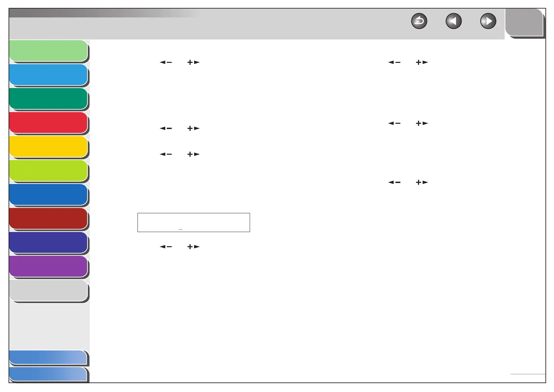Click inside the outlined display box
This screenshot has height=392, width=554.
pyautogui.click(x=194, y=222)
